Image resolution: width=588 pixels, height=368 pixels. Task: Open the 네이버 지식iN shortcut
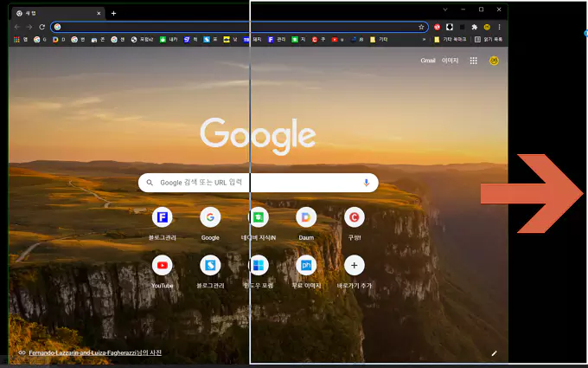(258, 223)
